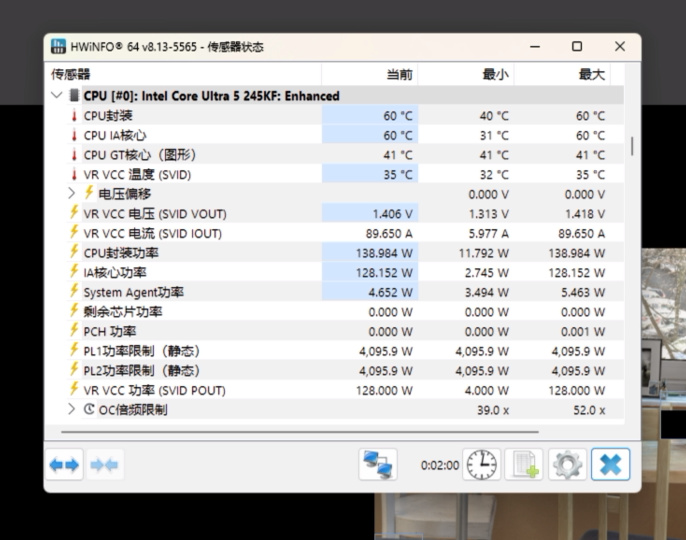Image resolution: width=686 pixels, height=540 pixels.
Task: Close the HWiNFO window via title bar X
Action: [x=620, y=46]
